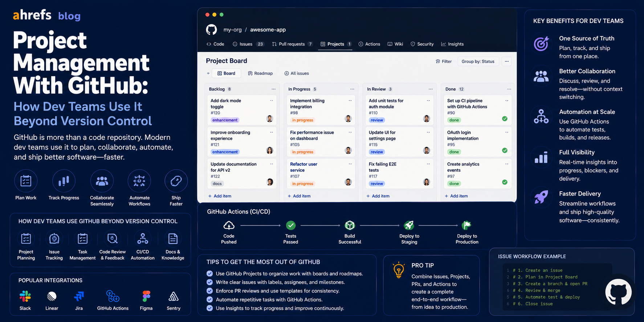Click the Build Successful cube icon
This screenshot has height=322, width=644.
(x=350, y=225)
